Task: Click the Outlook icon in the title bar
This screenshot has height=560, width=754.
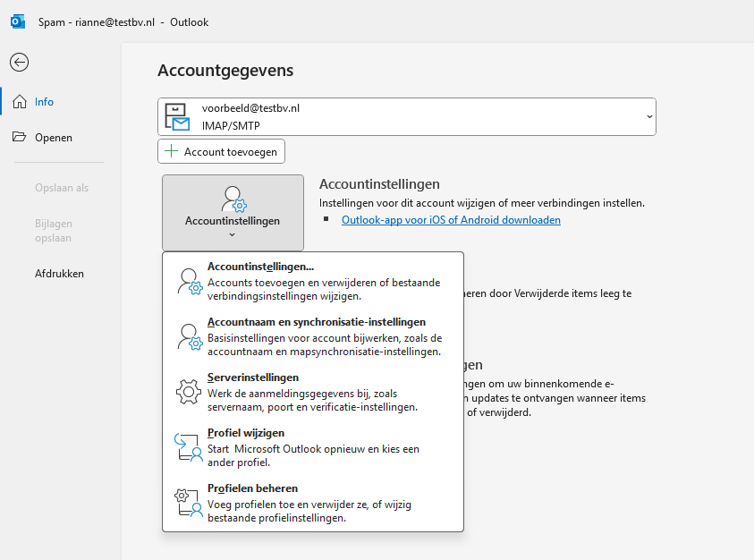Action: (17, 20)
